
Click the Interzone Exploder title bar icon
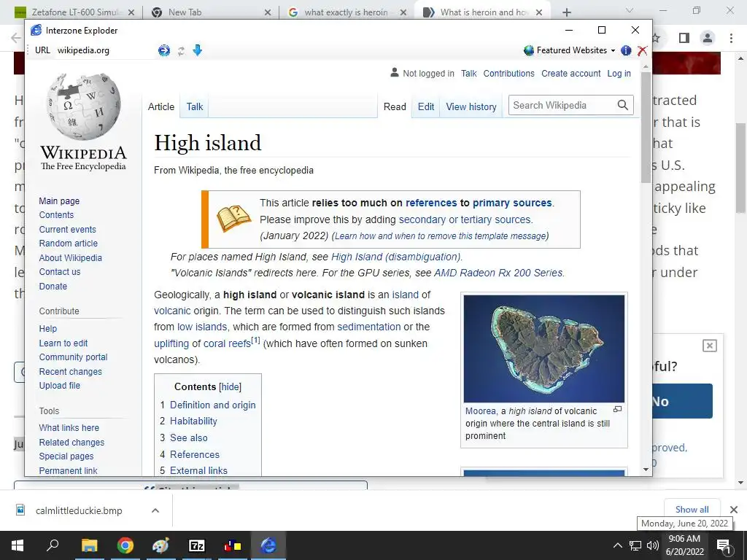pos(36,31)
